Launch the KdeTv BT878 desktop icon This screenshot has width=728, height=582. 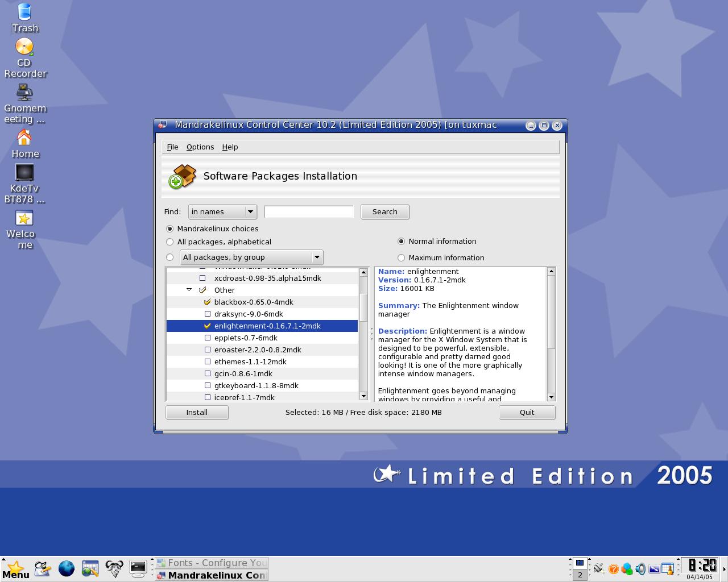[24, 184]
